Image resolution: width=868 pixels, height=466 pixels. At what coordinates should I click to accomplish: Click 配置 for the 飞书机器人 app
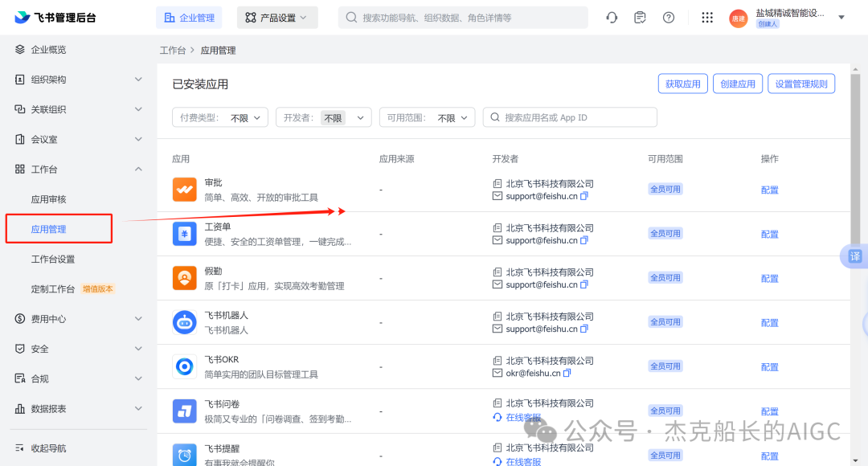[x=769, y=323]
